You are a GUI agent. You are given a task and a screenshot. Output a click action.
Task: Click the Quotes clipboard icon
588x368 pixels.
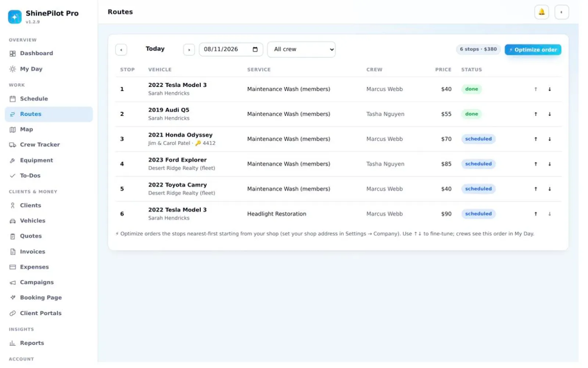point(12,236)
